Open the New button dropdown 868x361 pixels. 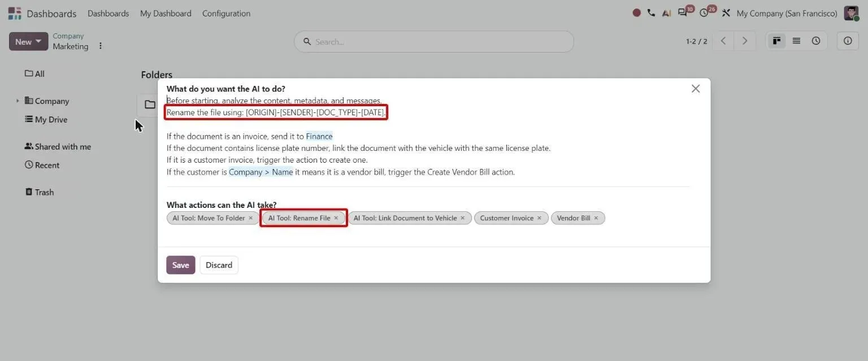[28, 41]
